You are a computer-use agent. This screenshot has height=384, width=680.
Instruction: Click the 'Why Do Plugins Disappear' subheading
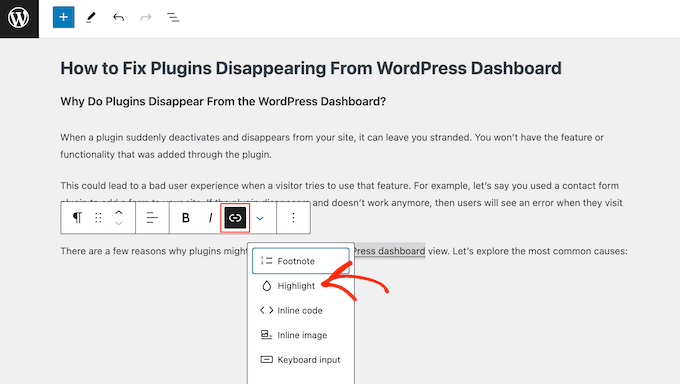(x=223, y=101)
